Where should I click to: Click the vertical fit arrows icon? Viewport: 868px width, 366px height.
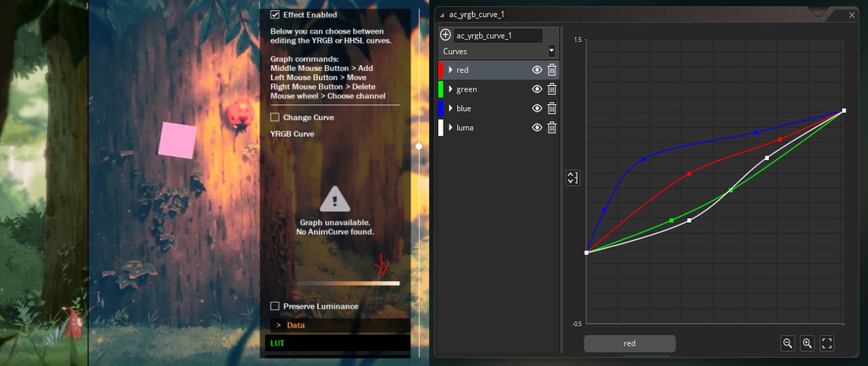click(573, 178)
